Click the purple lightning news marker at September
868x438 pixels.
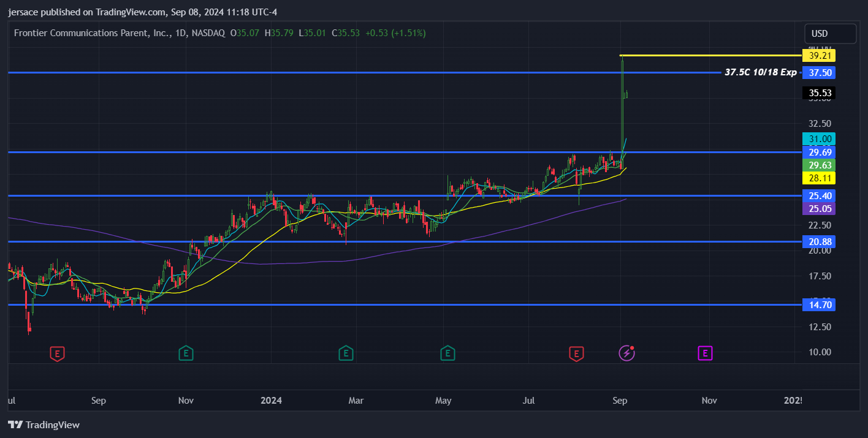tap(626, 353)
